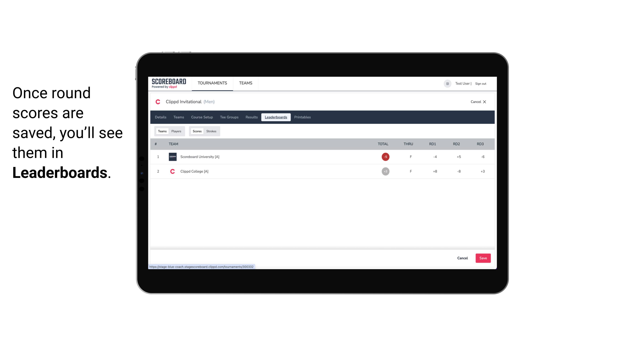Click the Cancel button
The width and height of the screenshot is (644, 346).
point(462,258)
